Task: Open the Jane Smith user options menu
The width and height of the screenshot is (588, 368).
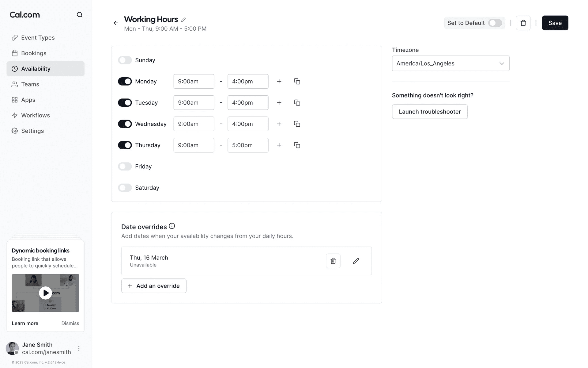Action: click(x=79, y=348)
